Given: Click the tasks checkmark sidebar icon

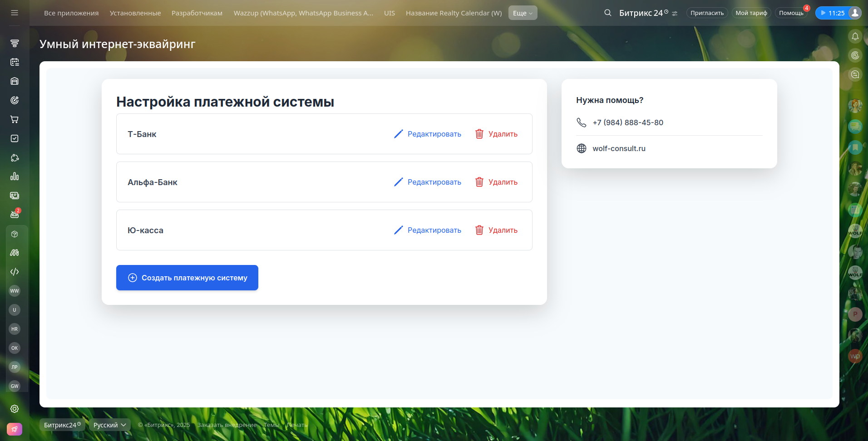Looking at the screenshot, I should tap(15, 138).
